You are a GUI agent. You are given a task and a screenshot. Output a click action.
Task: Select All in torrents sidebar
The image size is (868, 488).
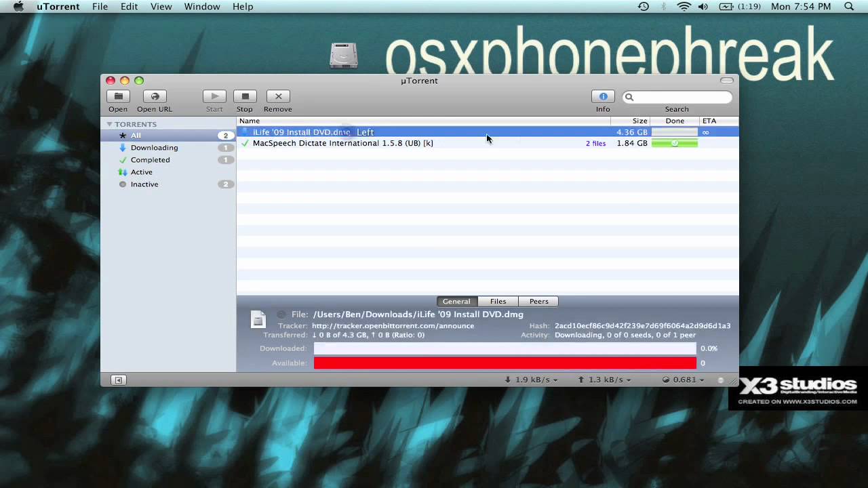(167, 136)
